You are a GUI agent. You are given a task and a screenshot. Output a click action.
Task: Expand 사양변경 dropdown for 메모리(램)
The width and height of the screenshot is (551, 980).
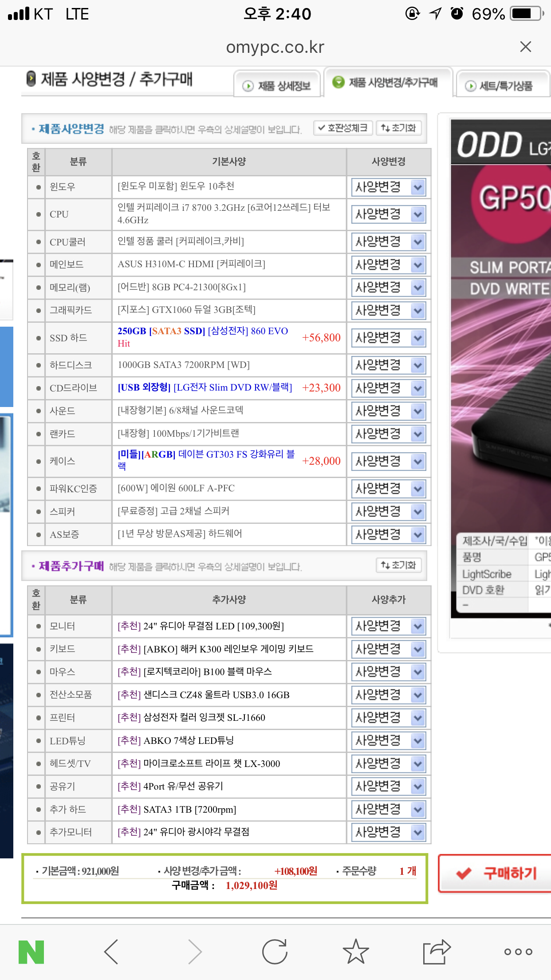coord(389,288)
